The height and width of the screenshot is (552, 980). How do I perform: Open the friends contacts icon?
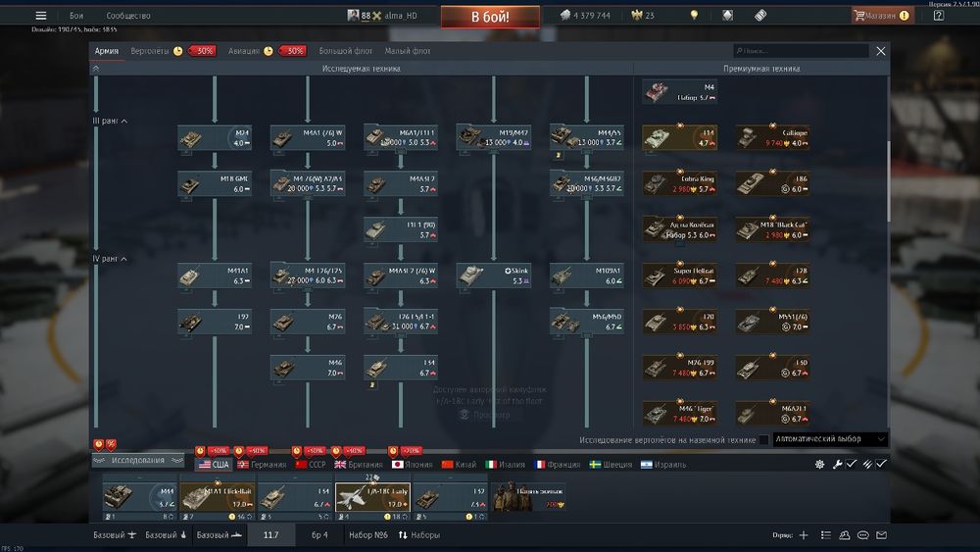[845, 535]
